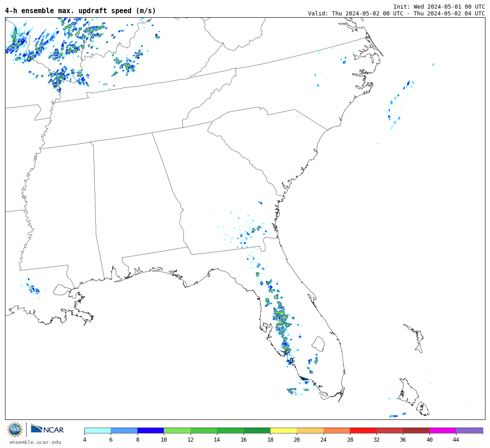Click the ensemble.ucar.edu text
The image size is (490, 448).
pyautogui.click(x=35, y=442)
